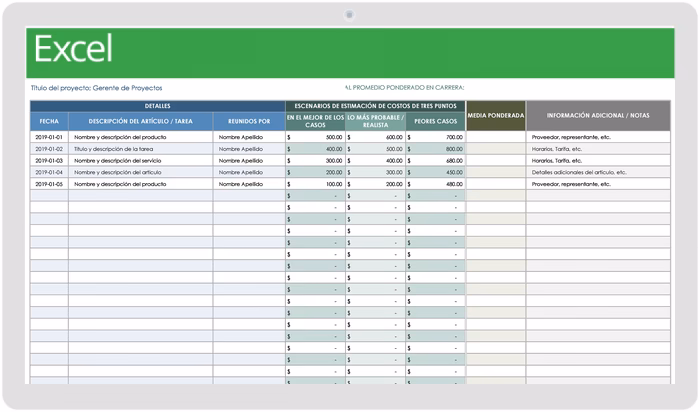Select the PEORES CASOS column header
The height and width of the screenshot is (412, 700).
(x=435, y=121)
